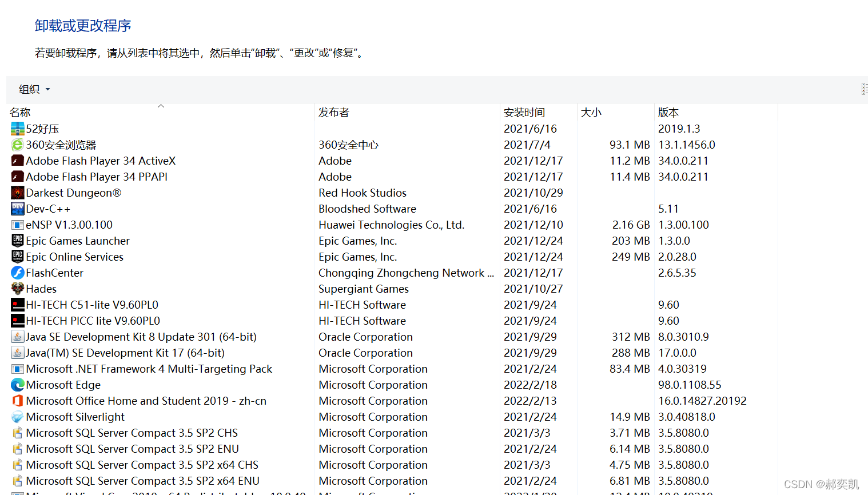Click install date 2022/2/18
The height and width of the screenshot is (495, 868).
coord(531,385)
